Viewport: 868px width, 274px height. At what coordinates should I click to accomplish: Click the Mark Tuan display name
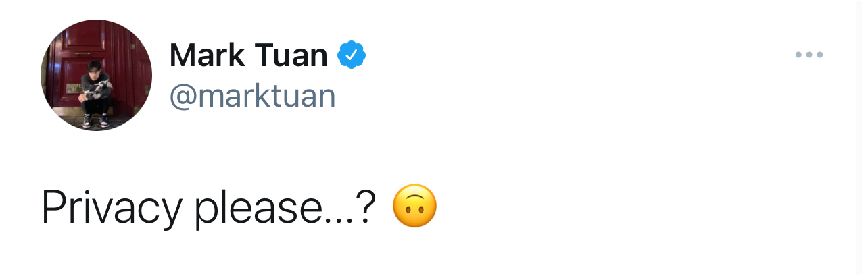(248, 55)
